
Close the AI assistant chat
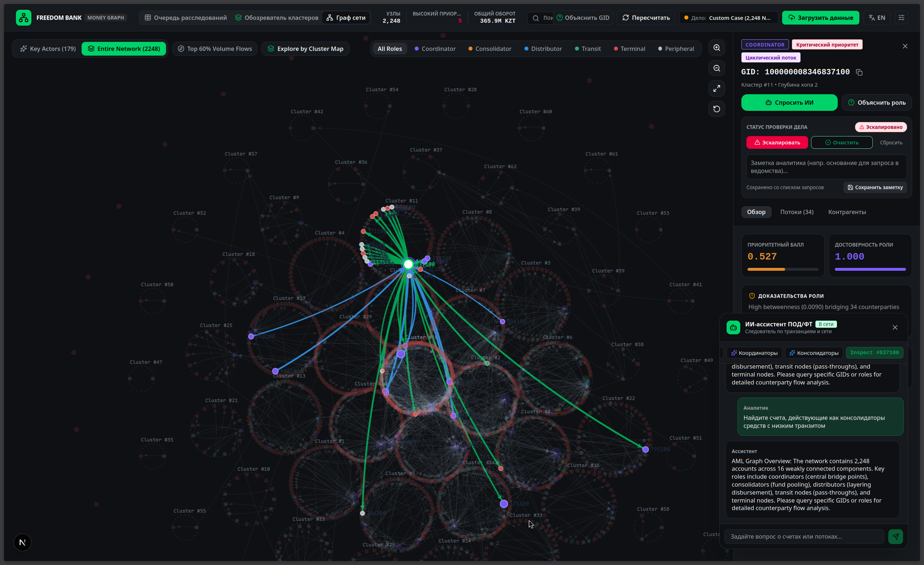[x=895, y=327]
